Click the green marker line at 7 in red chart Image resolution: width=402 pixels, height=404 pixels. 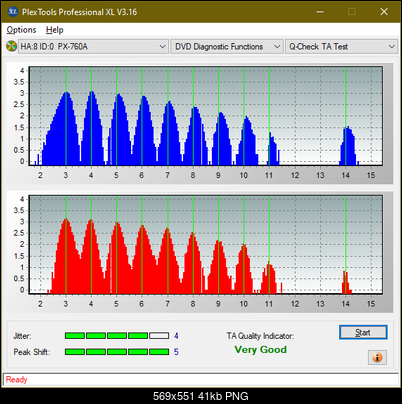click(168, 245)
